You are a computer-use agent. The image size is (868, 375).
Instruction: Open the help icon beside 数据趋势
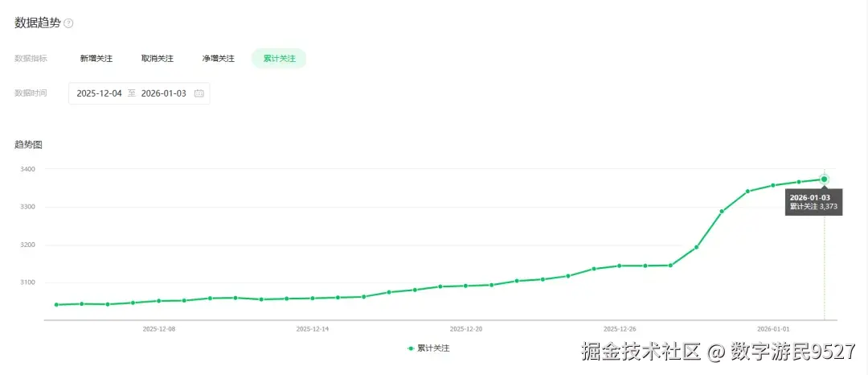[x=68, y=23]
